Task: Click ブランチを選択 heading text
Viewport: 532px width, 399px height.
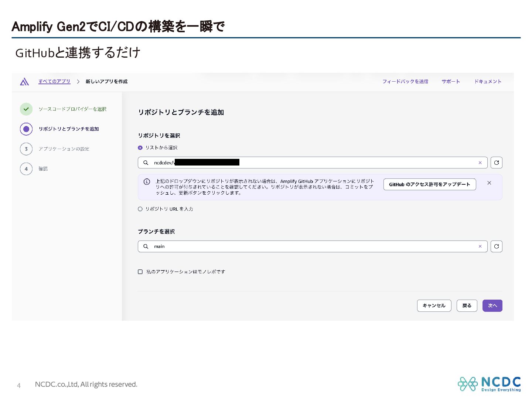Action: click(156, 232)
